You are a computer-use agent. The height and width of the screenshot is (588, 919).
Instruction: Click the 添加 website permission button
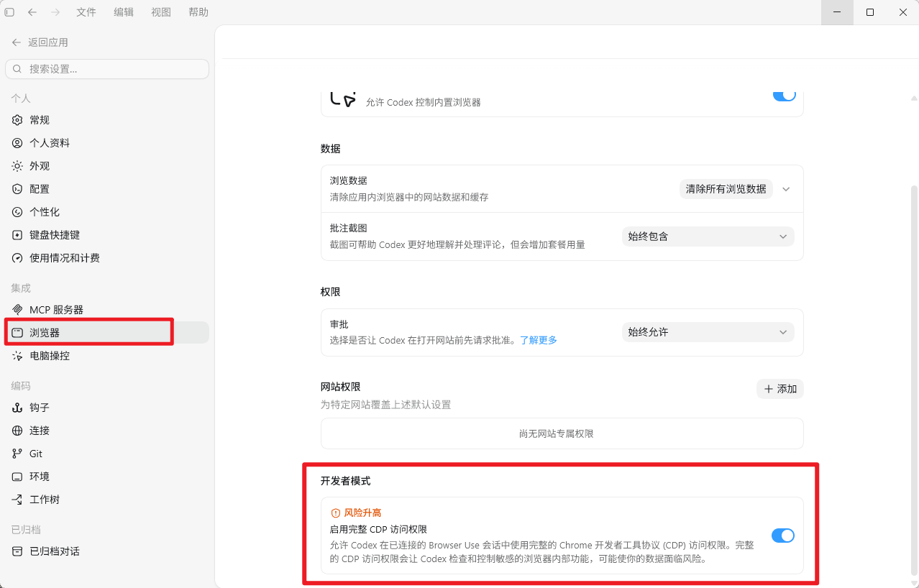[780, 389]
